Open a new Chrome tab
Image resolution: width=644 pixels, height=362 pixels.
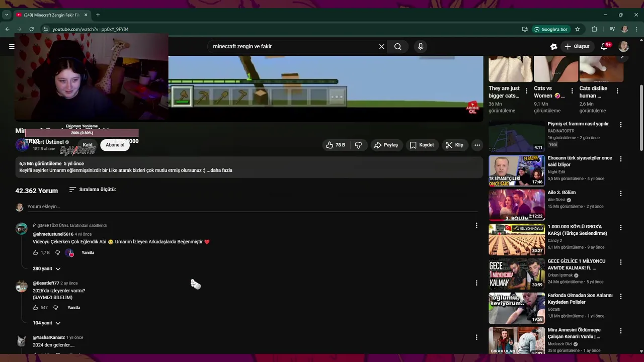point(98,15)
